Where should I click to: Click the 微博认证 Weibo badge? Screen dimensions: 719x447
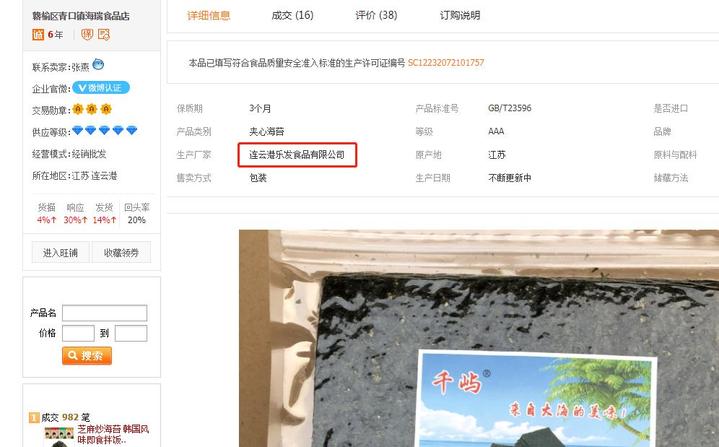(101, 88)
